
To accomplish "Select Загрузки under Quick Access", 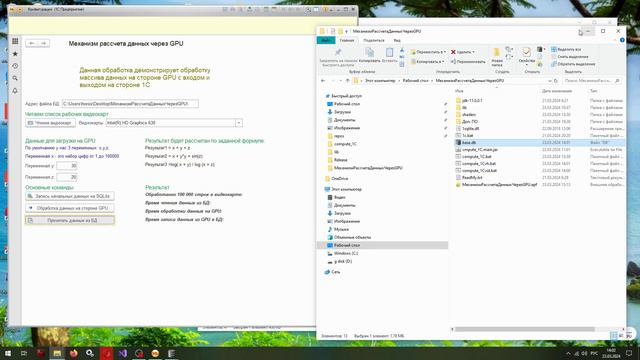I will 342,112.
